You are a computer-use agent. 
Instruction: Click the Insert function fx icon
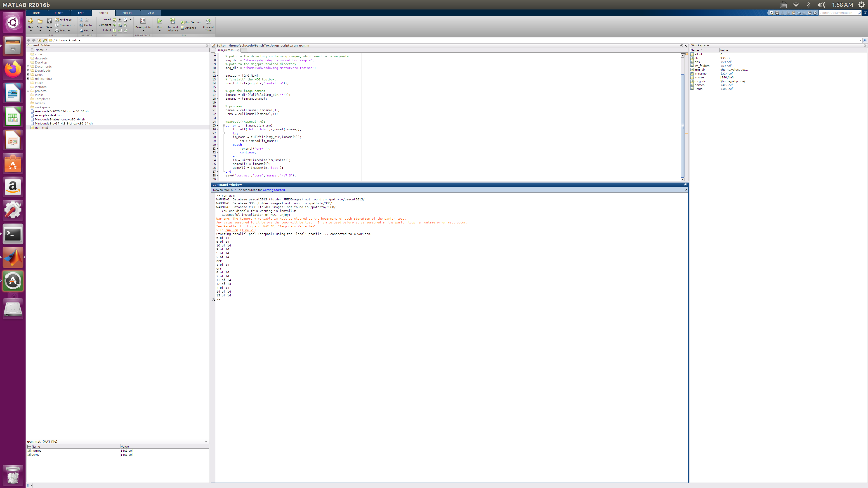(120, 19)
